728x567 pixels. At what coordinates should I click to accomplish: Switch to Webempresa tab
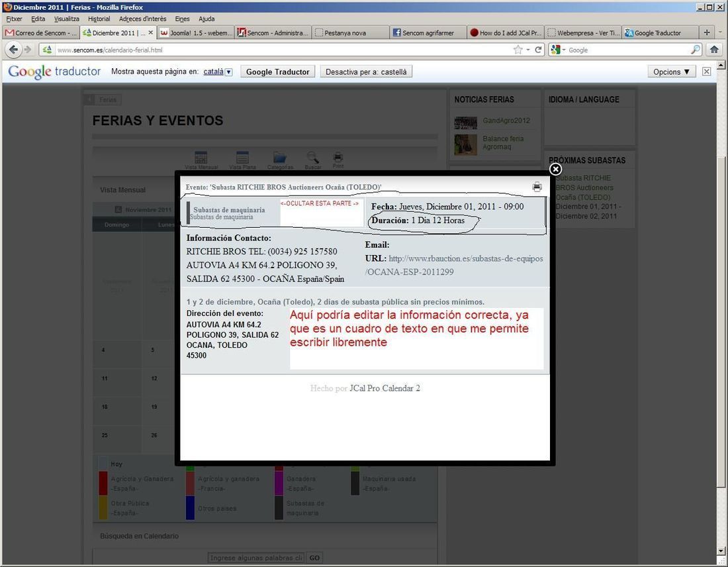pyautogui.click(x=582, y=32)
